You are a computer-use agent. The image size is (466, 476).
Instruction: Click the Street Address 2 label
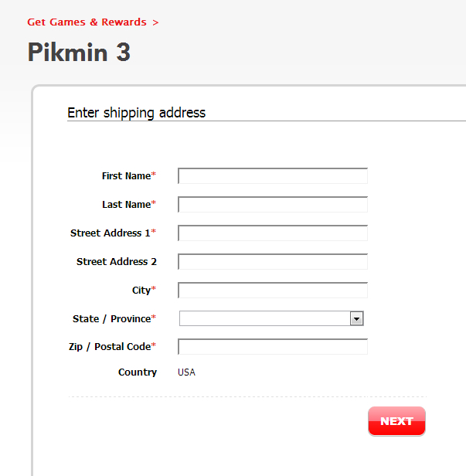pos(117,262)
